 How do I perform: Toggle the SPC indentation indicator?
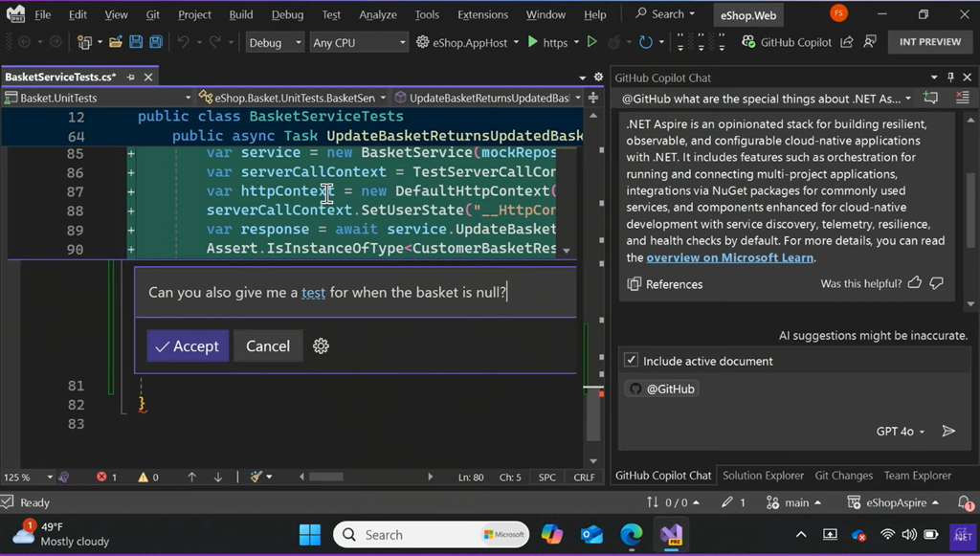[547, 477]
